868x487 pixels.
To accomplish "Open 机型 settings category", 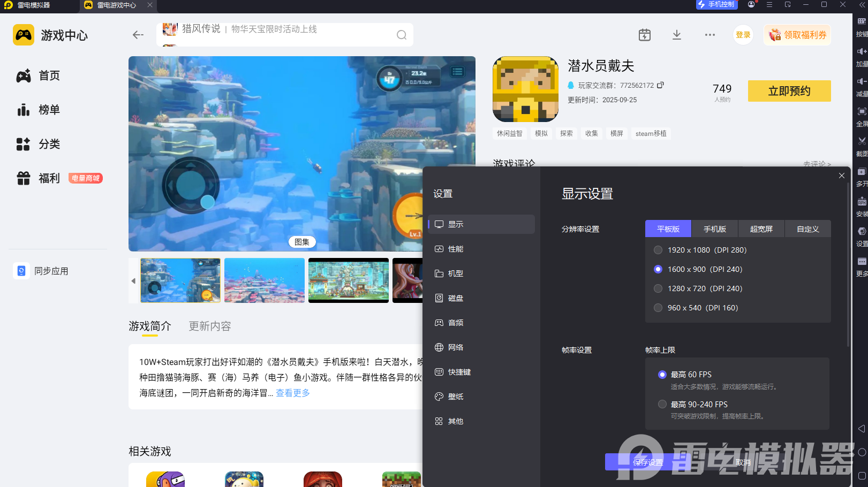I will click(x=481, y=273).
